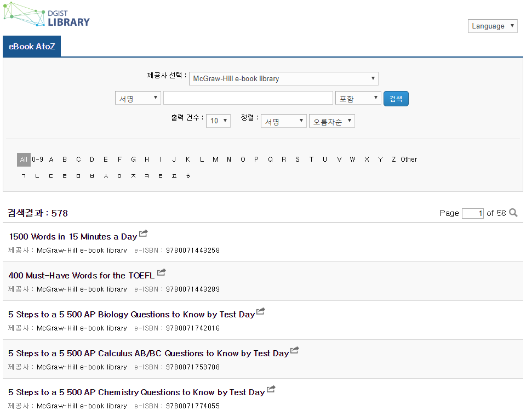Screen dimensions: 532x416
Task: Filter titles starting with A
Action: 52,159
